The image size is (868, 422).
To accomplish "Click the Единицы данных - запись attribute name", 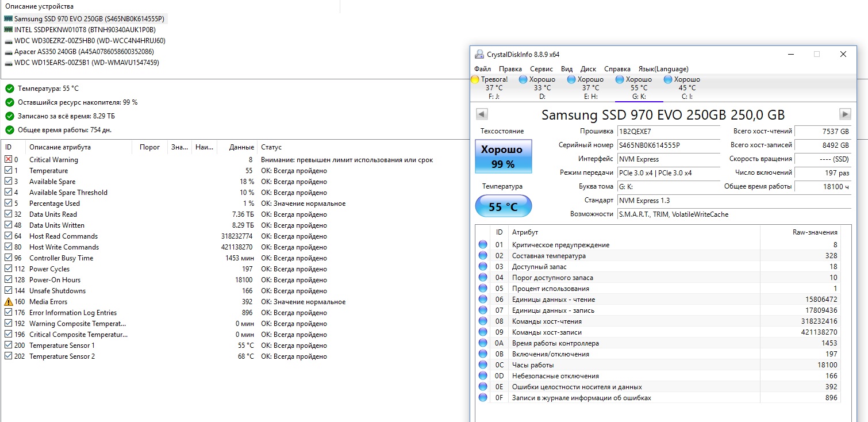I will point(554,310).
